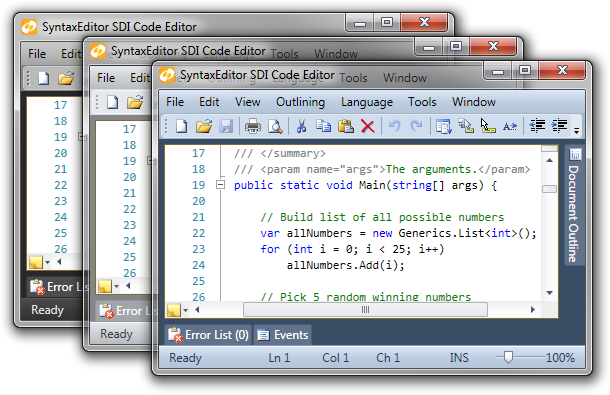Open toolbar overflow options dropdown arrow
Screen dimensions: 610x395
click(577, 131)
